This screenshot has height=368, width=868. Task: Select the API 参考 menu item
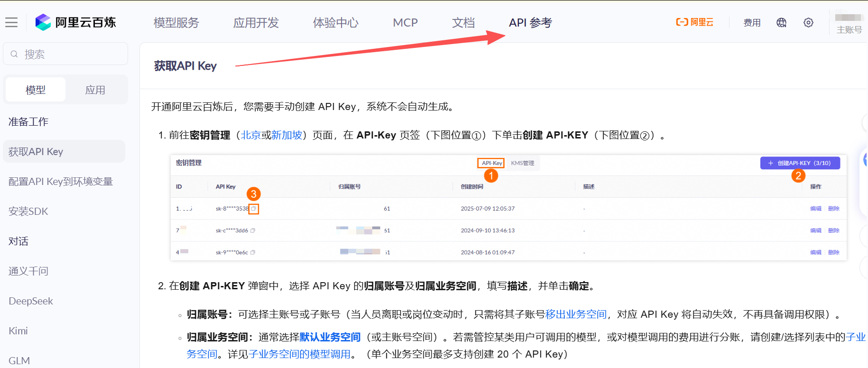(x=530, y=23)
